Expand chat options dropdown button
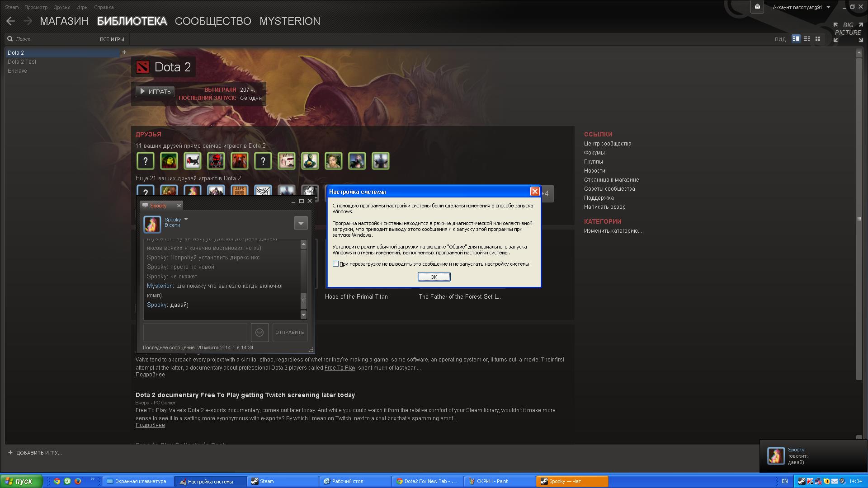This screenshot has width=868, height=488. [301, 223]
